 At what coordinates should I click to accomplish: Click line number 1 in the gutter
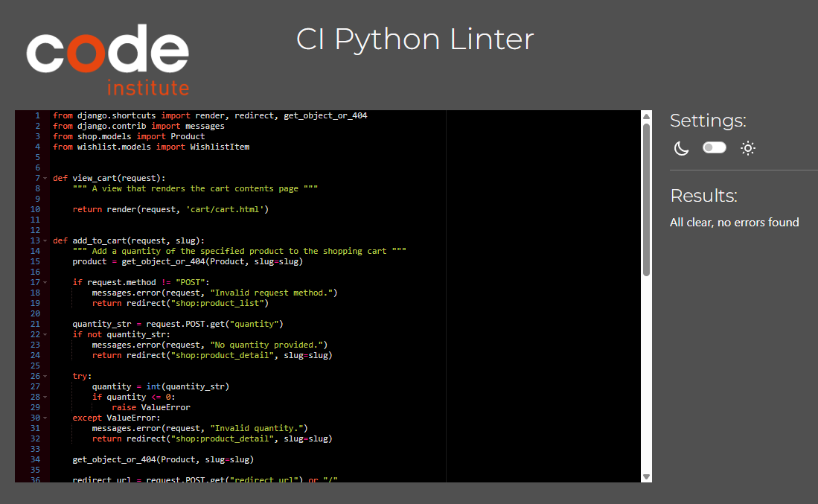point(37,115)
